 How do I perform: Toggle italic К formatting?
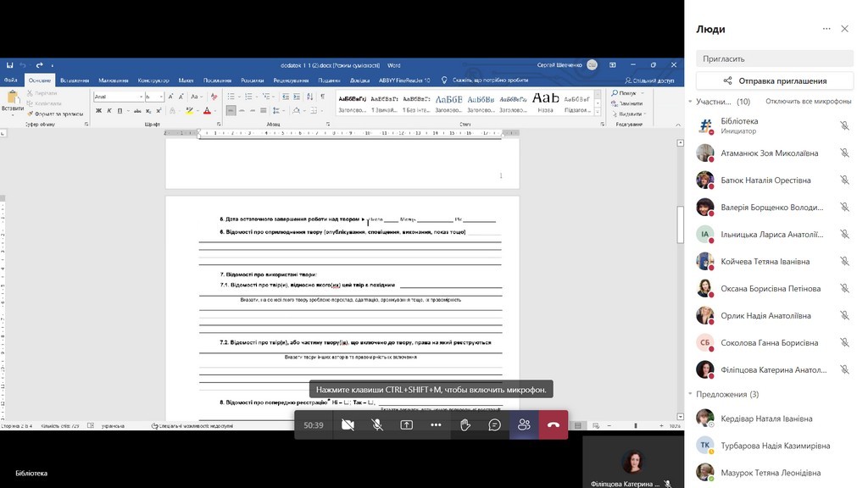[x=109, y=111]
